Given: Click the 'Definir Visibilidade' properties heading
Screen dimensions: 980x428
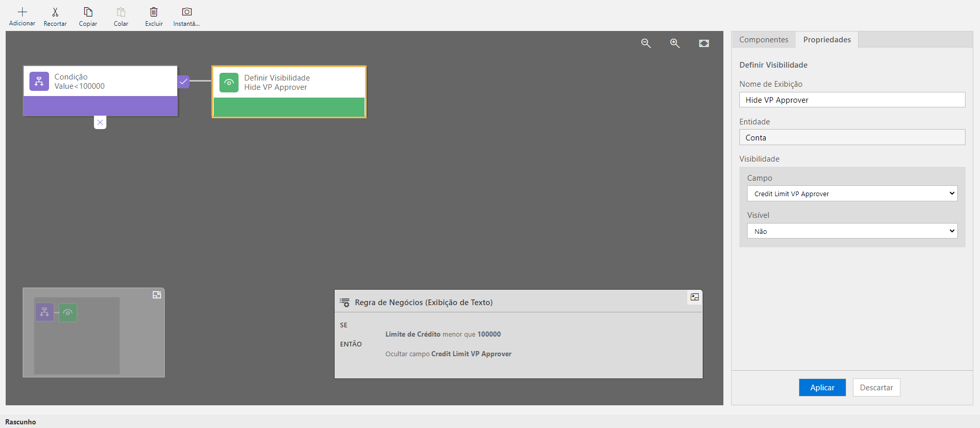Looking at the screenshot, I should [x=773, y=65].
